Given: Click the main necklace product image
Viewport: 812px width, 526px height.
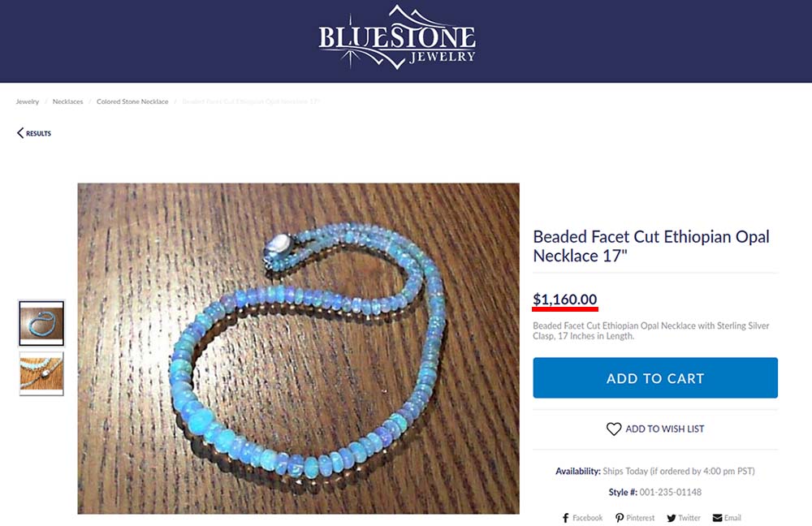Looking at the screenshot, I should click(298, 348).
